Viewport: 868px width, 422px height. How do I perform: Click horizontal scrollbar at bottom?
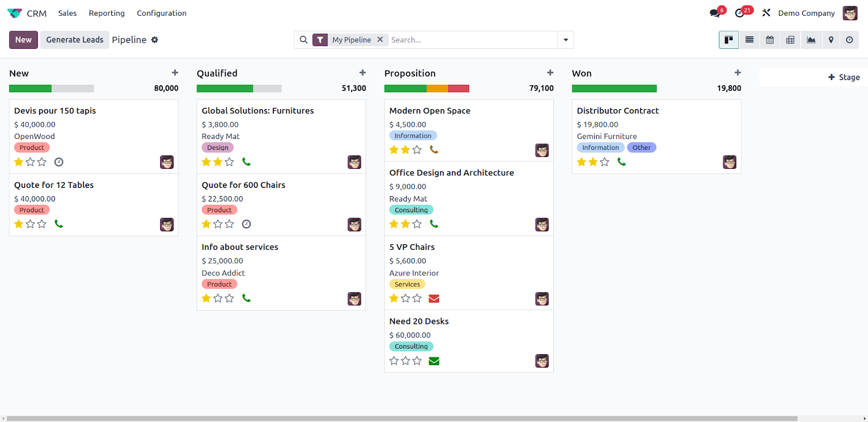click(x=401, y=419)
